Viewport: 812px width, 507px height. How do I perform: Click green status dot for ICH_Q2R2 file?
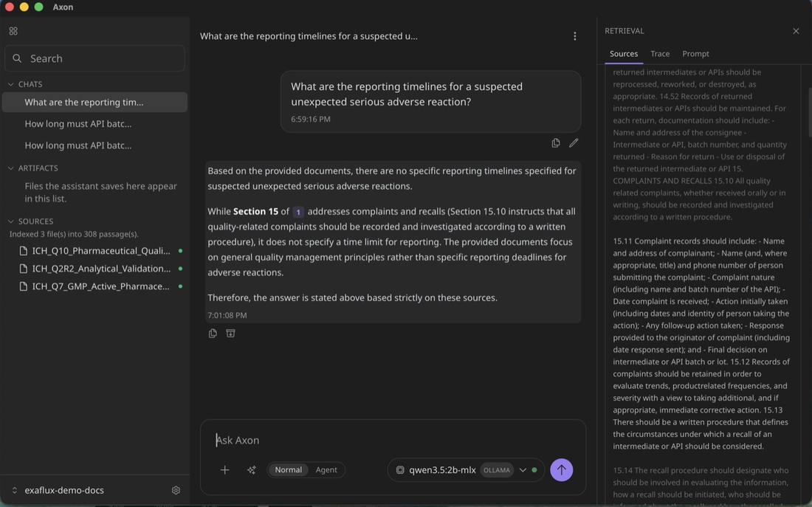[x=180, y=268]
